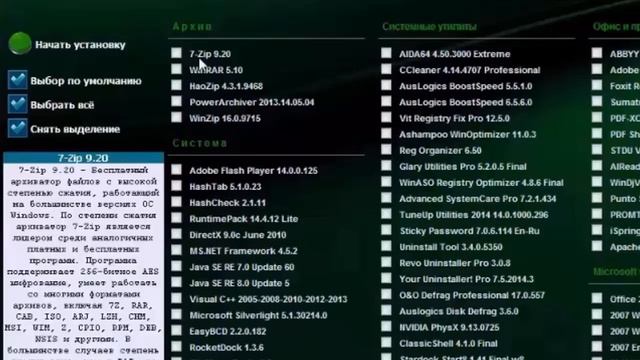Check Uninstall Tool 3.4.0.5350 checkbox

[386, 246]
